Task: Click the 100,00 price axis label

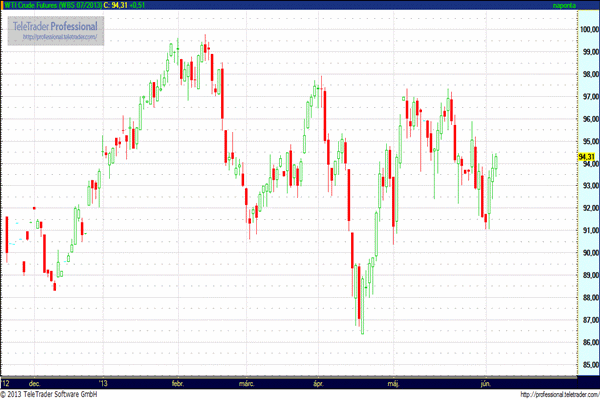Action: click(x=587, y=29)
